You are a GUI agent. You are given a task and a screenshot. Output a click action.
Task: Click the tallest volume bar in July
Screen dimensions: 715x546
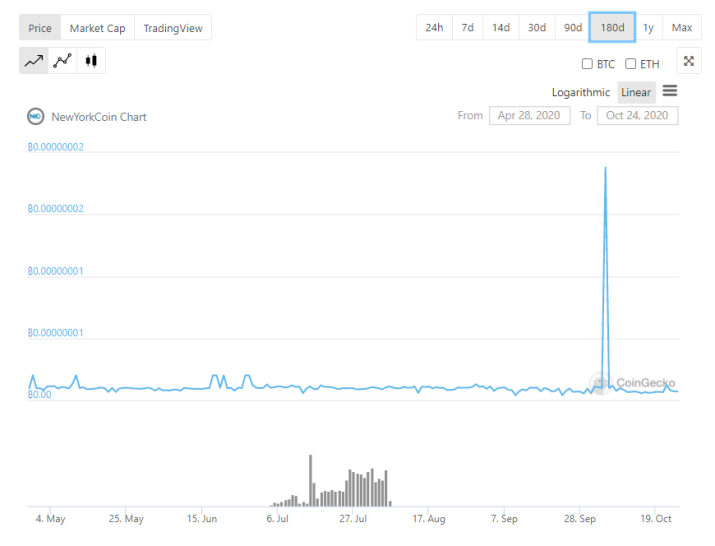(x=311, y=480)
